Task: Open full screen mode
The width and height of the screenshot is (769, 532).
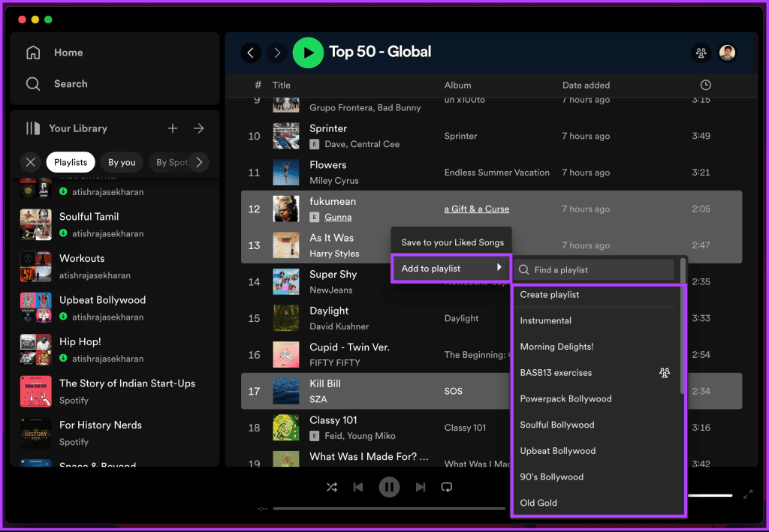Action: (x=747, y=494)
